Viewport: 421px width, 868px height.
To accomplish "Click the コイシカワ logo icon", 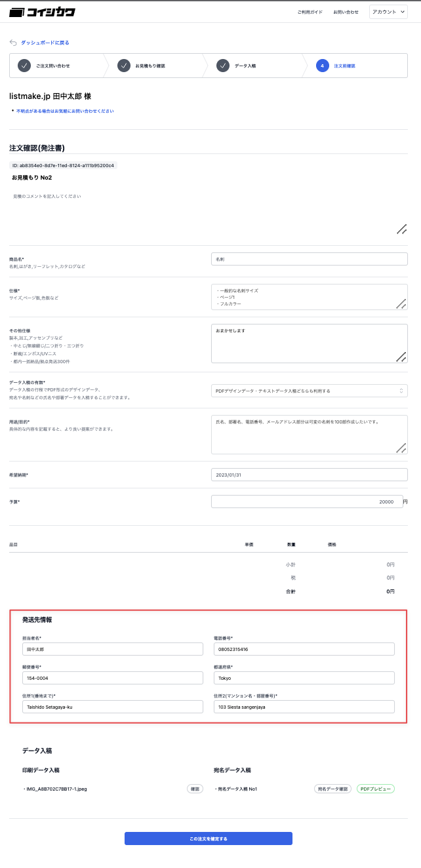I will pos(17,12).
